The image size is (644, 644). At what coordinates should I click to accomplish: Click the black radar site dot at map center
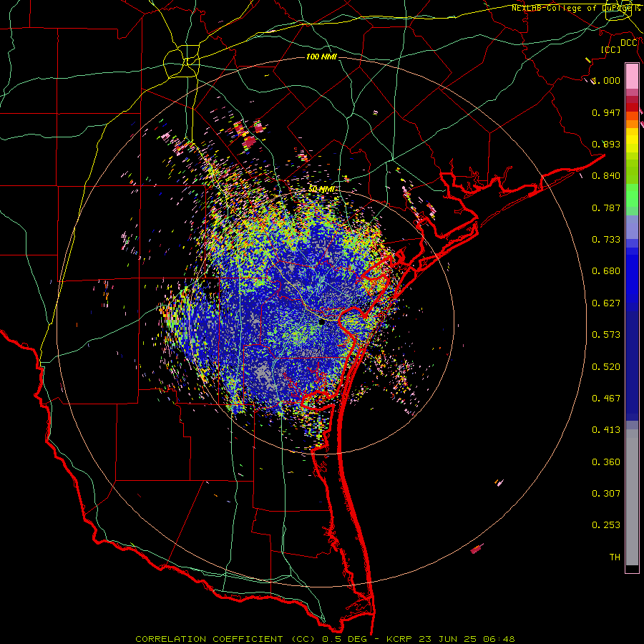point(321,323)
